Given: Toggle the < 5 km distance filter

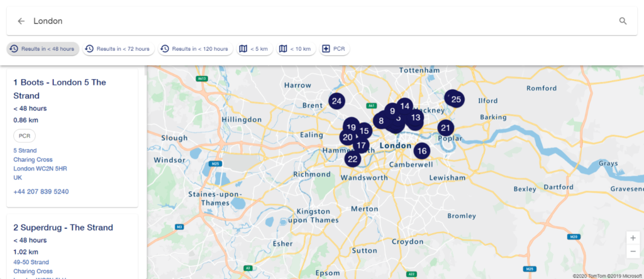Looking at the screenshot, I should (x=255, y=49).
